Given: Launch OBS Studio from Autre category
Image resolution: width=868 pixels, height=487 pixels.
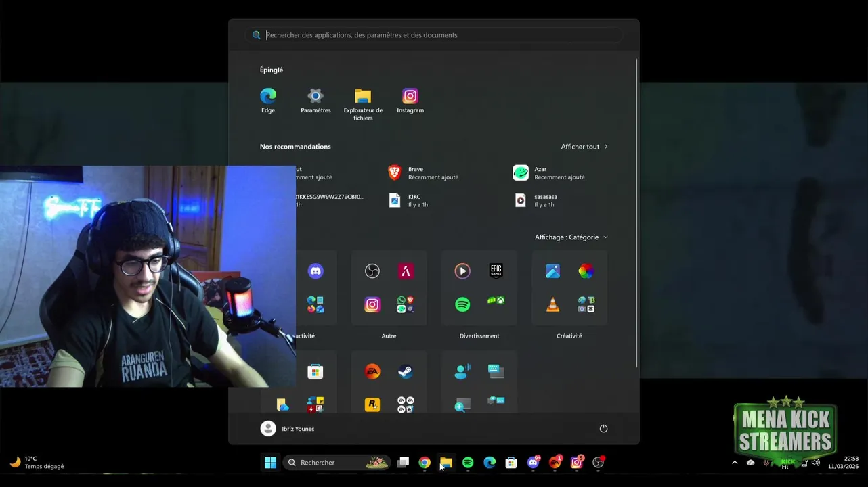Looking at the screenshot, I should tap(372, 271).
